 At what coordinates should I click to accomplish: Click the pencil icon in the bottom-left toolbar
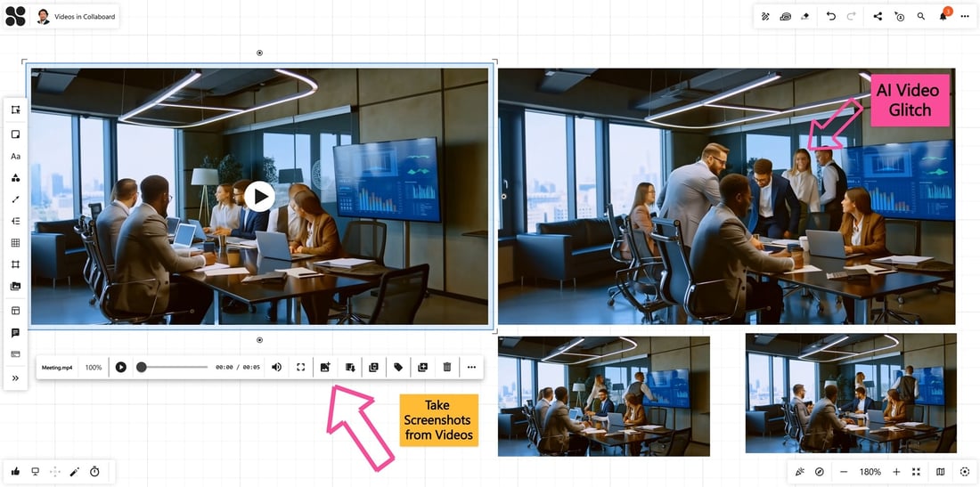tap(74, 471)
